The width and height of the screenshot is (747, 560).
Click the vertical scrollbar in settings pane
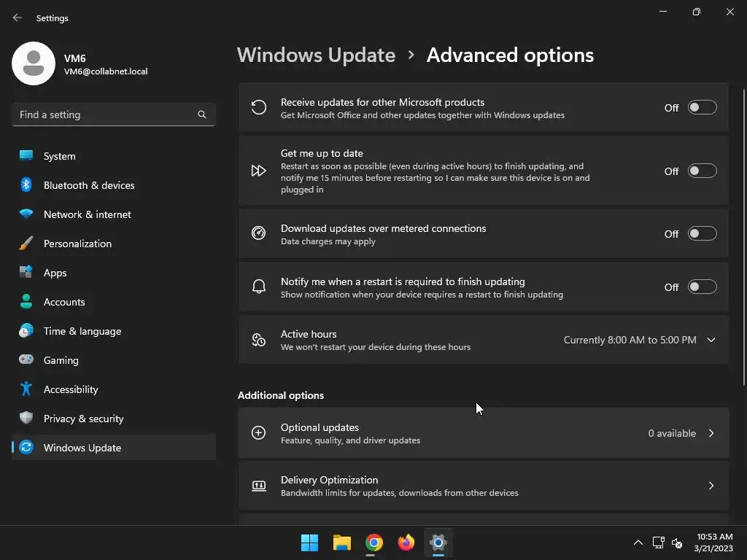point(744,237)
